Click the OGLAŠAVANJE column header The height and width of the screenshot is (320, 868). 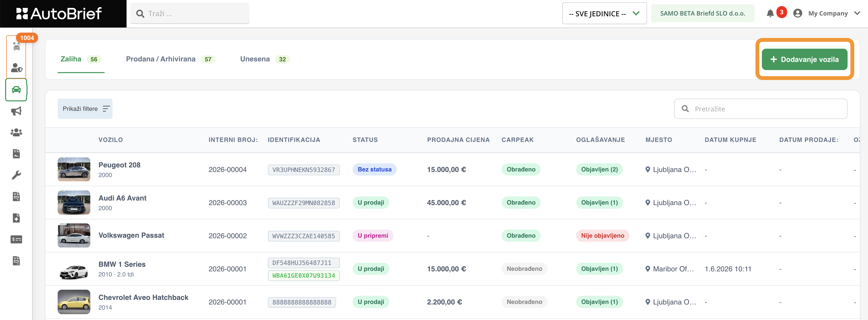(x=600, y=140)
